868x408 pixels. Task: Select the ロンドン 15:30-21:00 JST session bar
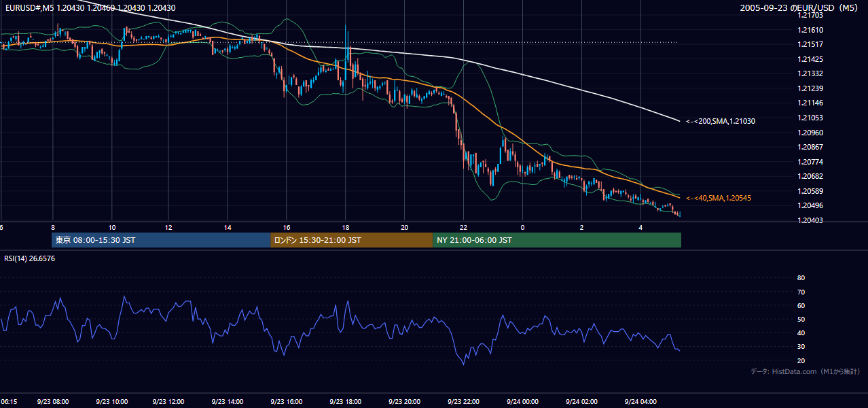point(351,240)
